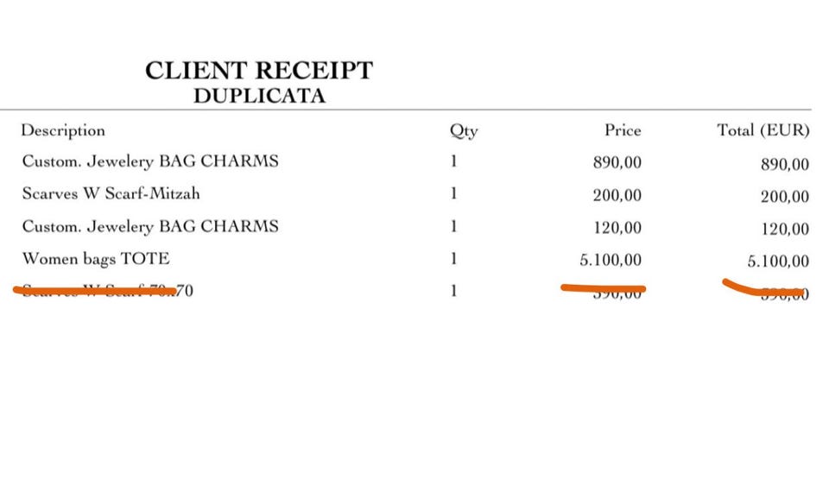Click the Women bags TOTE description
This screenshot has height=504, width=829.
(x=96, y=259)
